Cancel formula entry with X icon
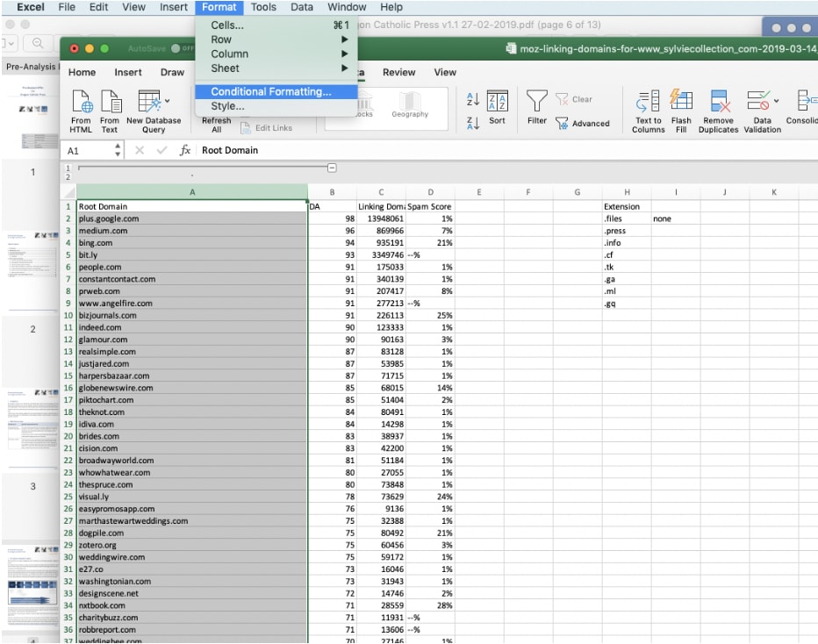Viewport: 818px width, 644px height. click(x=140, y=150)
